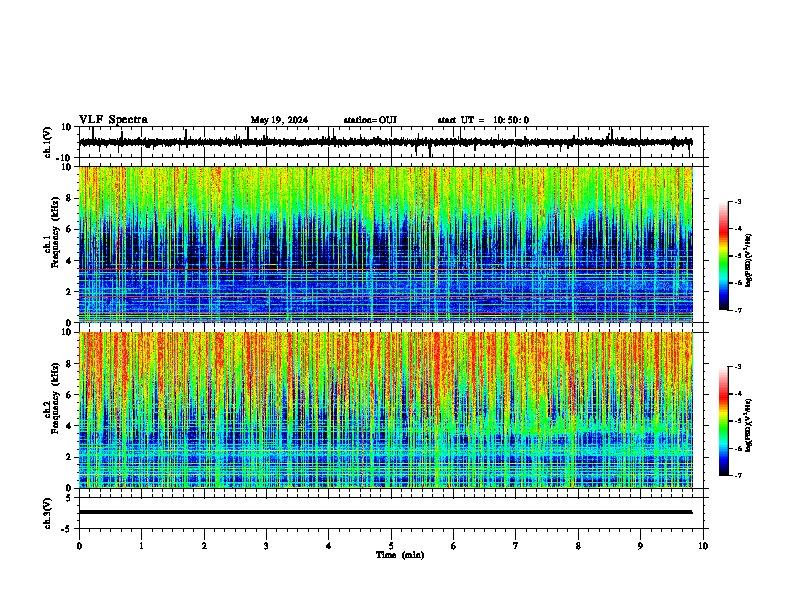
Task: Click the "VLF Spectra" title text
Action: (113, 119)
